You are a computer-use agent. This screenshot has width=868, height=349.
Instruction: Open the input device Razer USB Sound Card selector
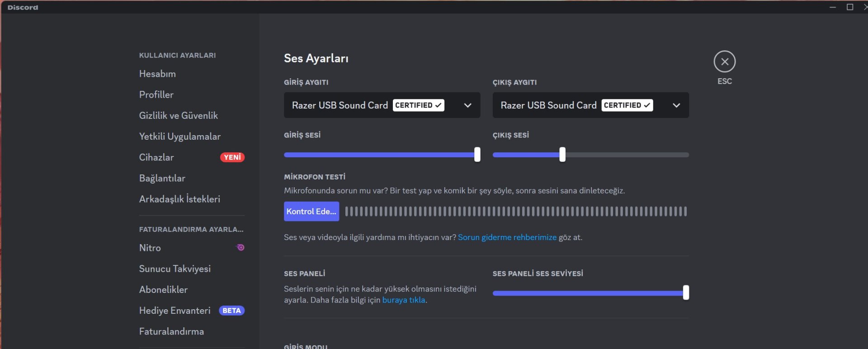point(382,105)
